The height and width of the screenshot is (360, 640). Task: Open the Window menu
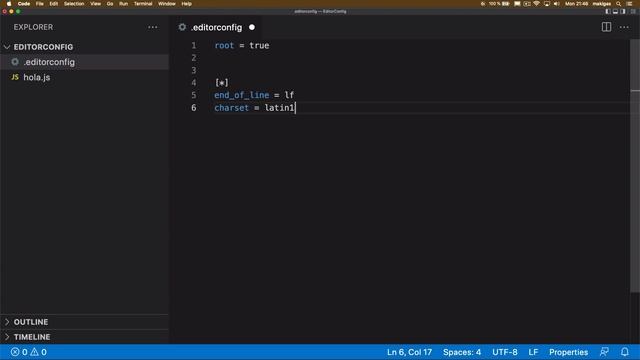(167, 4)
